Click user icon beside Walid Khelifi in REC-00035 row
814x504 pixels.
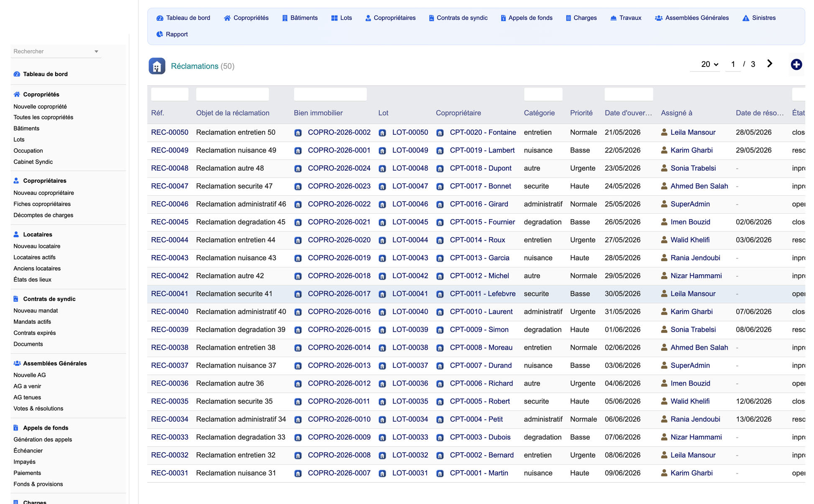[x=664, y=401]
